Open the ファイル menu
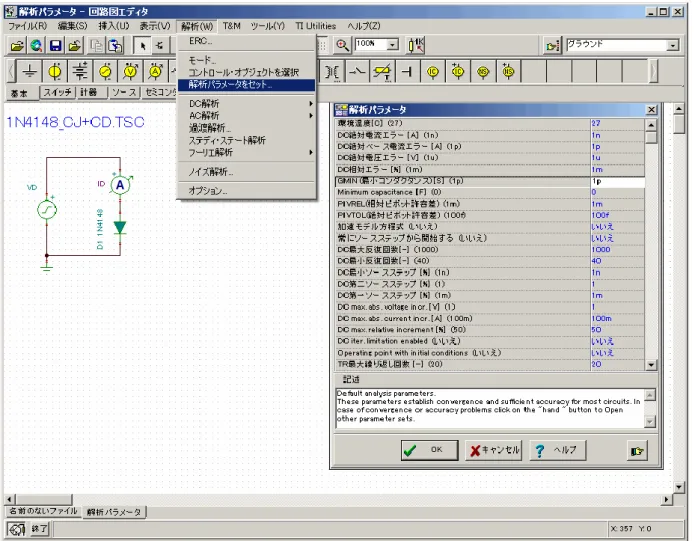695x541 pixels. [27, 26]
